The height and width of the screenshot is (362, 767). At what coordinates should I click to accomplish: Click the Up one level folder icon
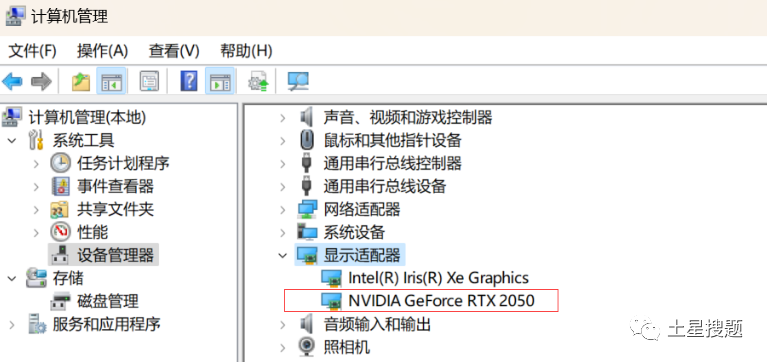point(81,81)
